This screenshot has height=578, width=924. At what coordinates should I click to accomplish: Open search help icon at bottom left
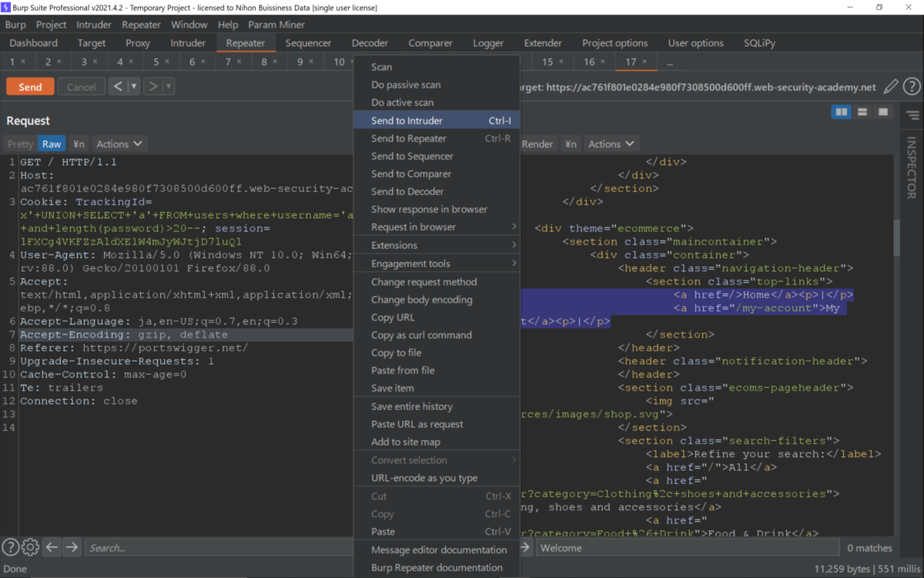point(10,547)
